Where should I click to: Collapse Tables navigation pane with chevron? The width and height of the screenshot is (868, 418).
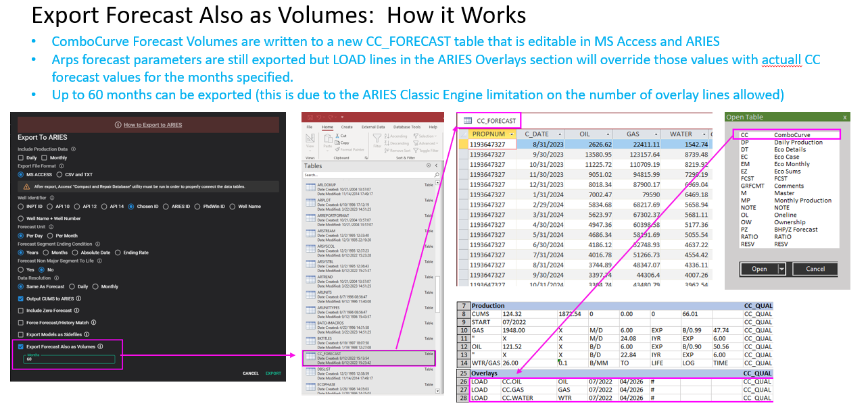435,165
